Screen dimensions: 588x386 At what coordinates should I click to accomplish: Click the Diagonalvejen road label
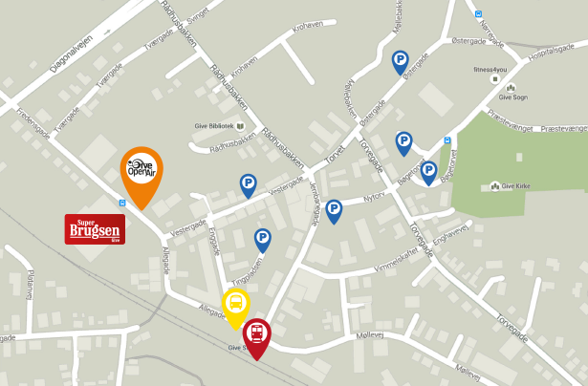(x=71, y=54)
